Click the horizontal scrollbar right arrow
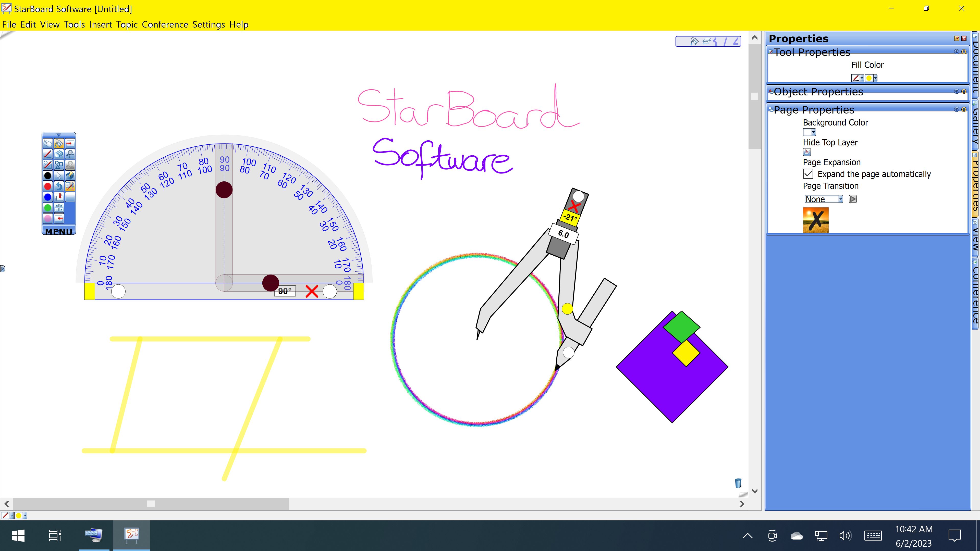The image size is (980, 551). coord(742,504)
